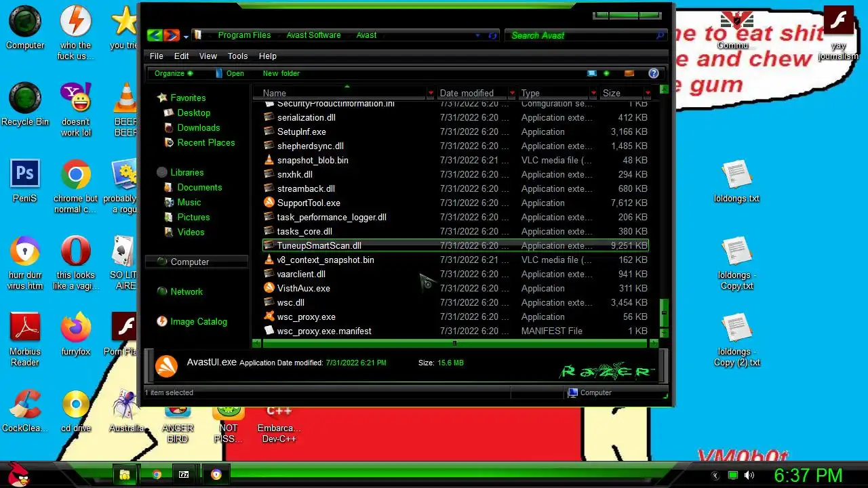Refresh the Avast folder view
Viewport: 868px width, 488px height.
493,35
